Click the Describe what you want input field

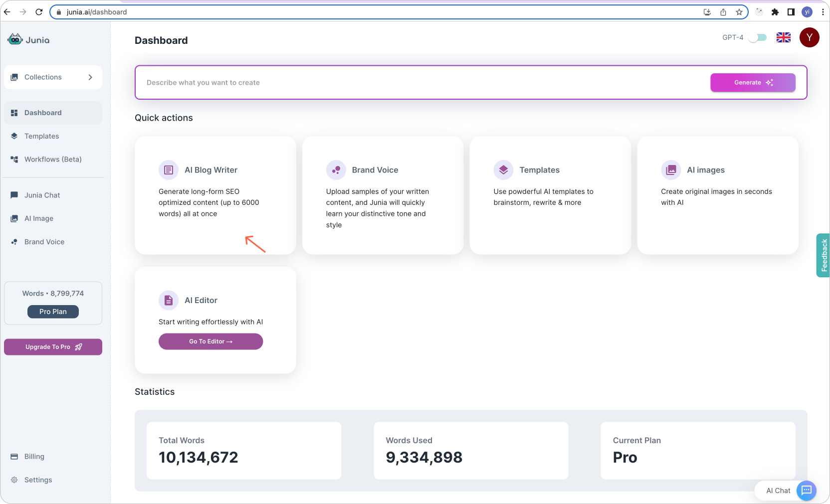click(349, 82)
